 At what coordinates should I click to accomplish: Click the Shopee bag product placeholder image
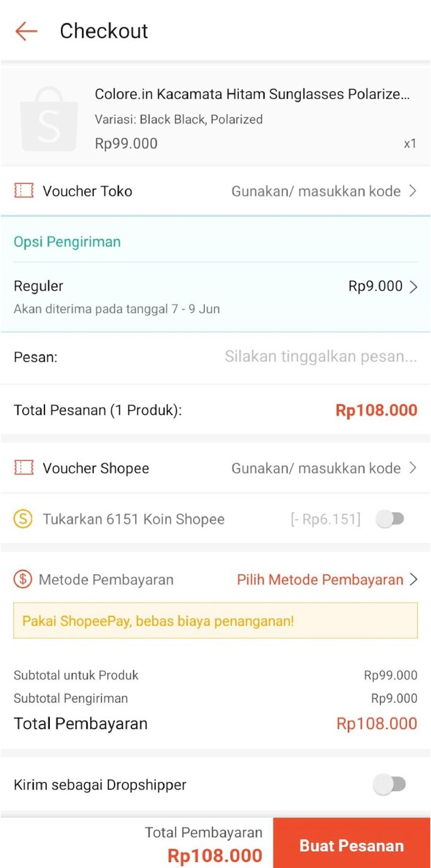pos(49,119)
